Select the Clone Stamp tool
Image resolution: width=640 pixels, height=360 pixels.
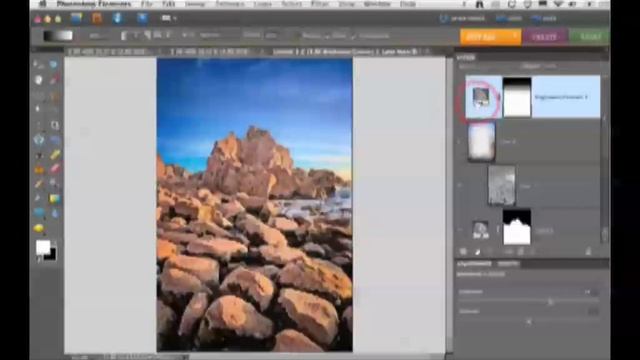pyautogui.click(x=38, y=169)
